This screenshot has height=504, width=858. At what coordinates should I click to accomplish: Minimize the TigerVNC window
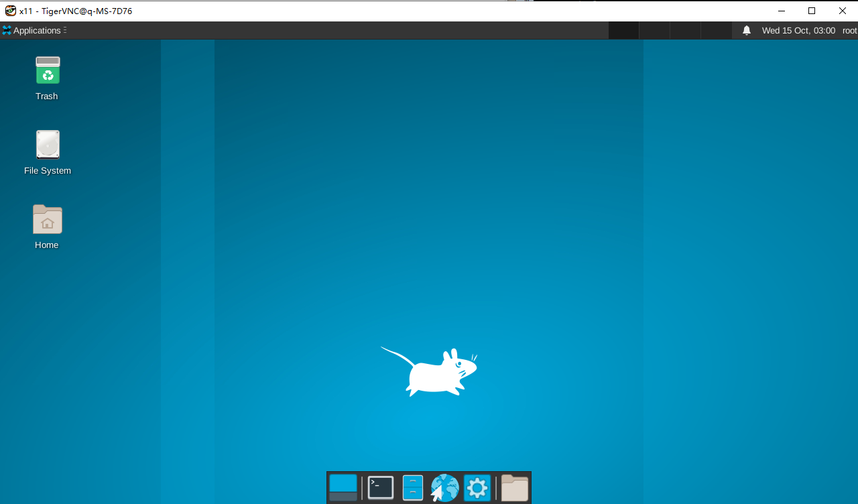(781, 11)
